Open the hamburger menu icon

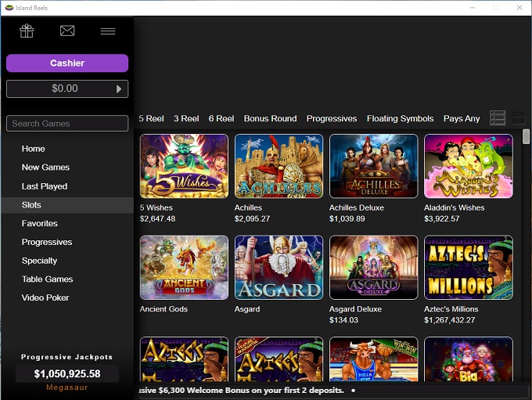click(108, 31)
